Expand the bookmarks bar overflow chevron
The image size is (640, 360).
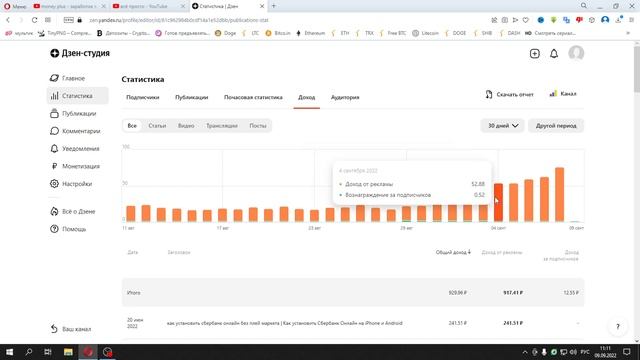coord(628,33)
